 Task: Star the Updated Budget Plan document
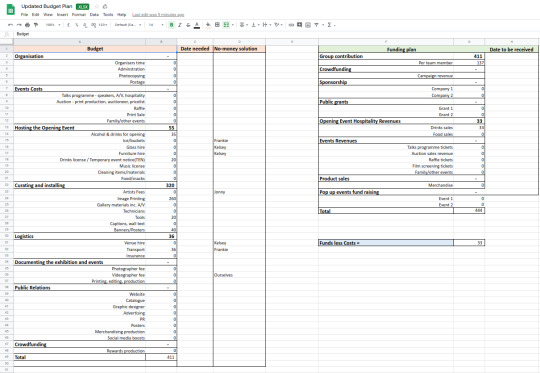[97, 7]
